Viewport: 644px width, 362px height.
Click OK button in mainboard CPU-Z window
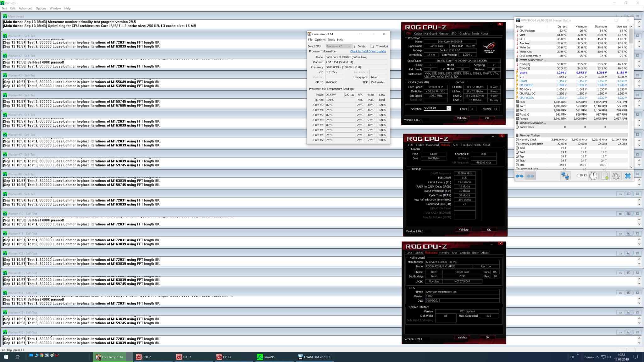[487, 337]
